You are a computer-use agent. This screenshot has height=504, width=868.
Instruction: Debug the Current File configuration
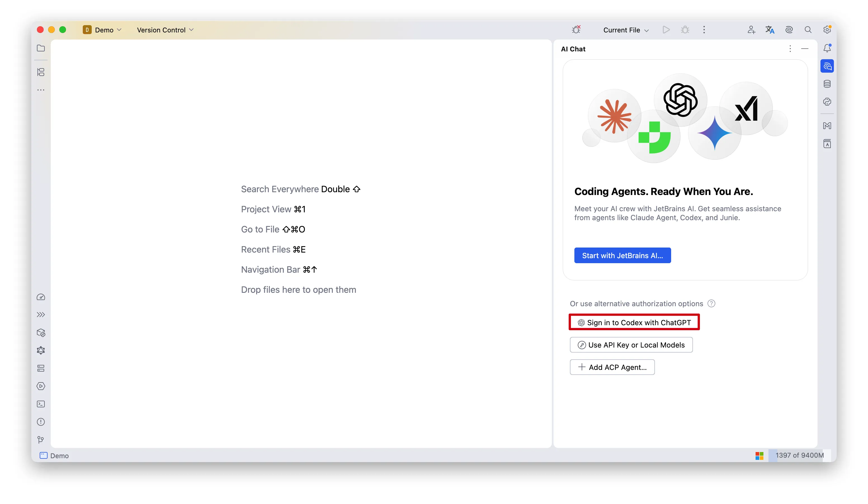click(x=685, y=30)
